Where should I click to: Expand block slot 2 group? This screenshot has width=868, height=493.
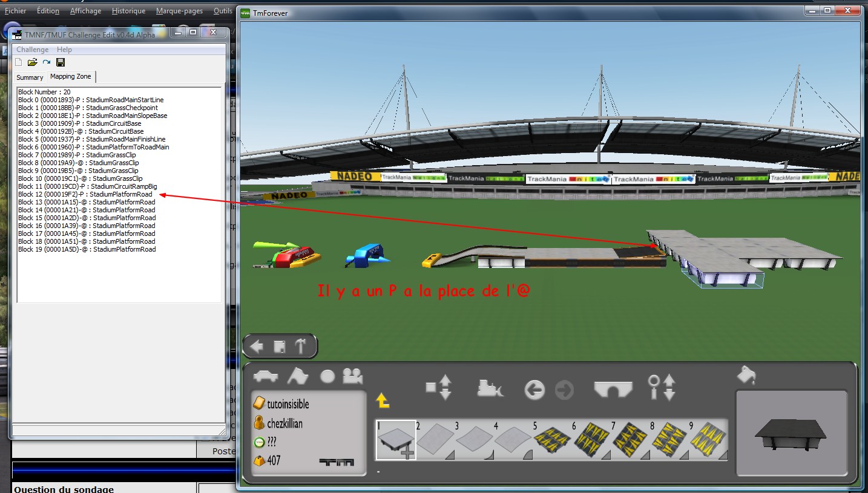pyautogui.click(x=435, y=440)
